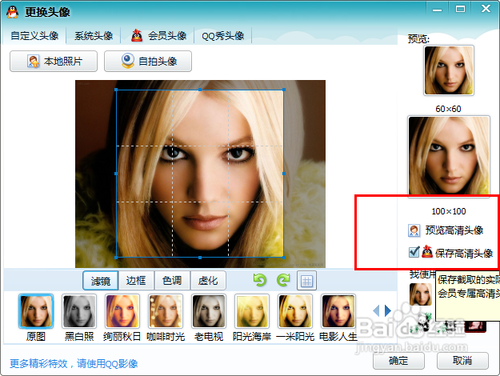Show previous filters with left arrow

(x=376, y=311)
